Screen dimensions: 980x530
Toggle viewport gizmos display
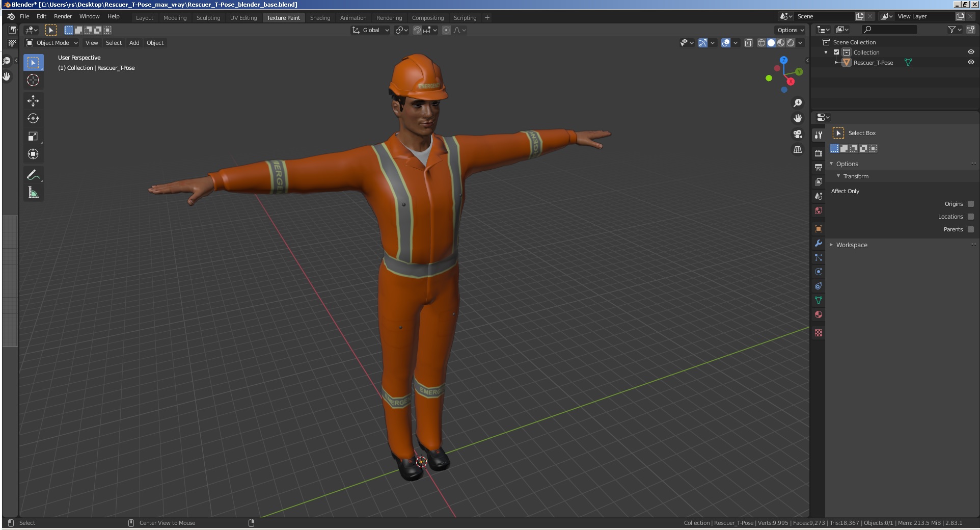point(703,43)
